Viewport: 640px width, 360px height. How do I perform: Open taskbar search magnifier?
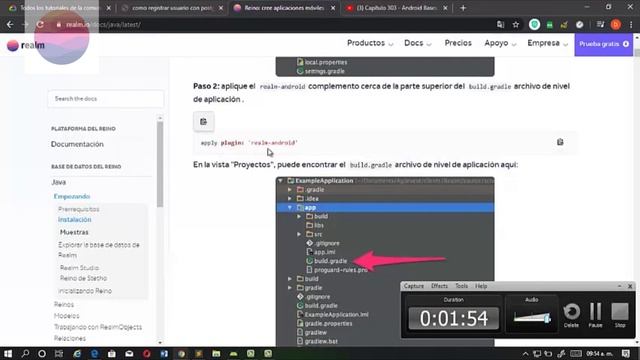pyautogui.click(x=25, y=353)
